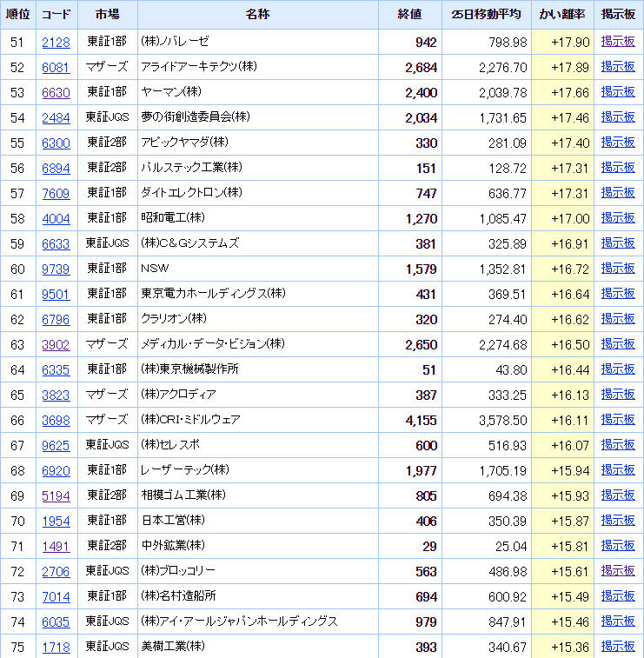Open 掲示板 link for 相模ゴム工業 row
The width and height of the screenshot is (644, 658).
pos(618,495)
